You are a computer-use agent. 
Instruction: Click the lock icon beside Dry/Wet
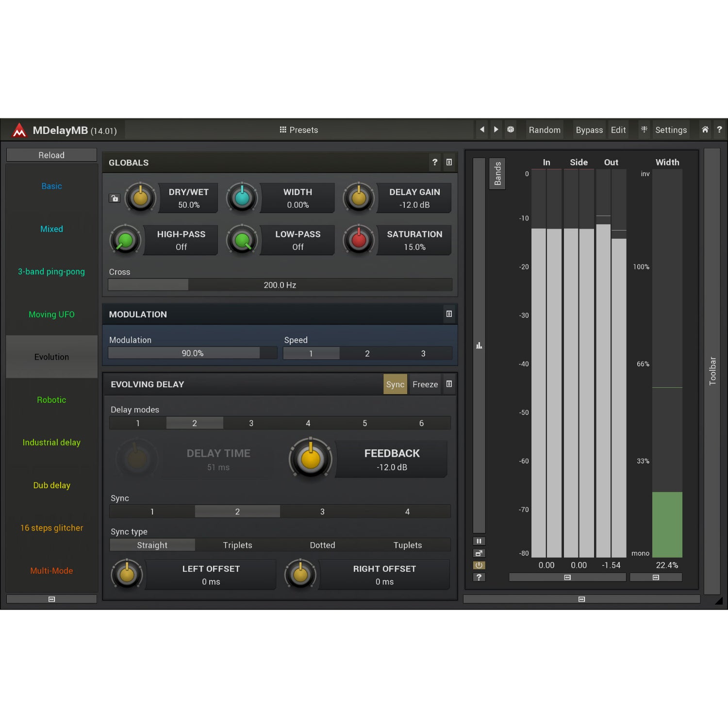(115, 198)
